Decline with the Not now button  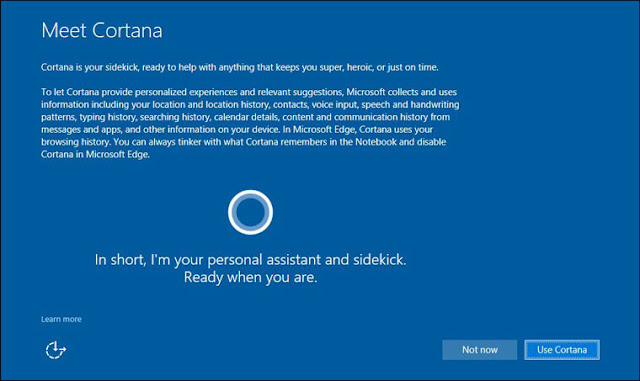(480, 350)
